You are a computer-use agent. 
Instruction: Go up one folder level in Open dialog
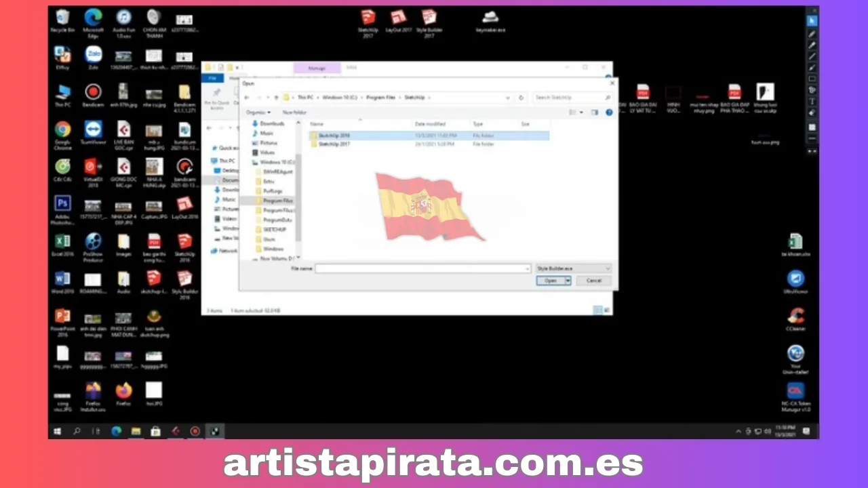tap(276, 98)
